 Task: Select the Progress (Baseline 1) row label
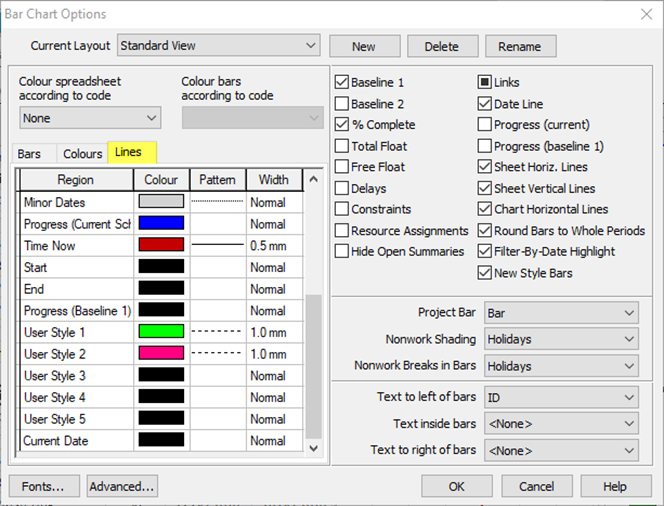click(77, 311)
